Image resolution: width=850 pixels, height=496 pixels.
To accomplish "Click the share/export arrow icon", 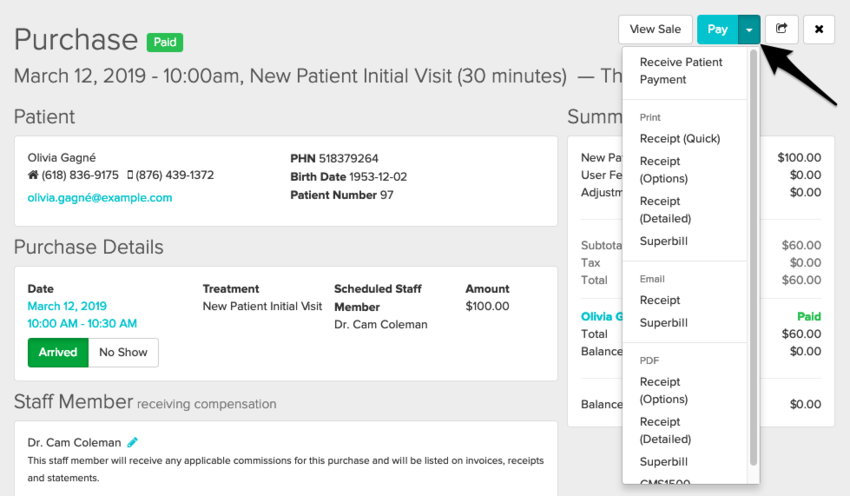I will [x=781, y=29].
